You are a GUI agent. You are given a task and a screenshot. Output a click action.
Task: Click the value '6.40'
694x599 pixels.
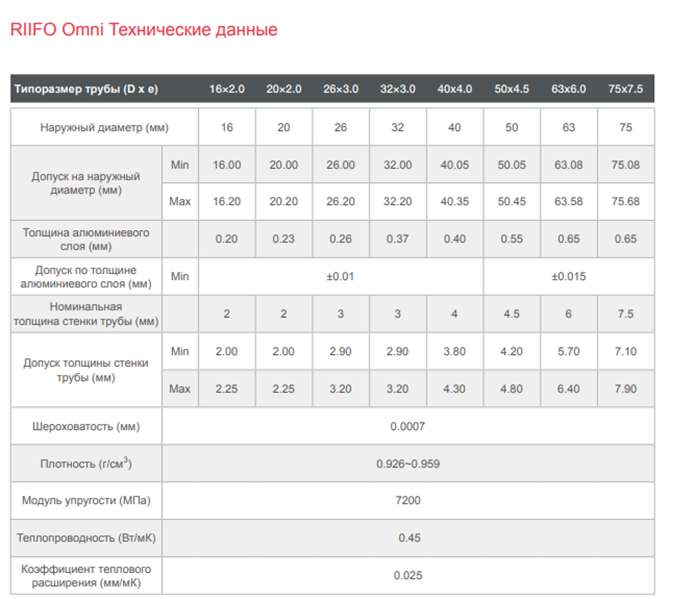pyautogui.click(x=569, y=389)
